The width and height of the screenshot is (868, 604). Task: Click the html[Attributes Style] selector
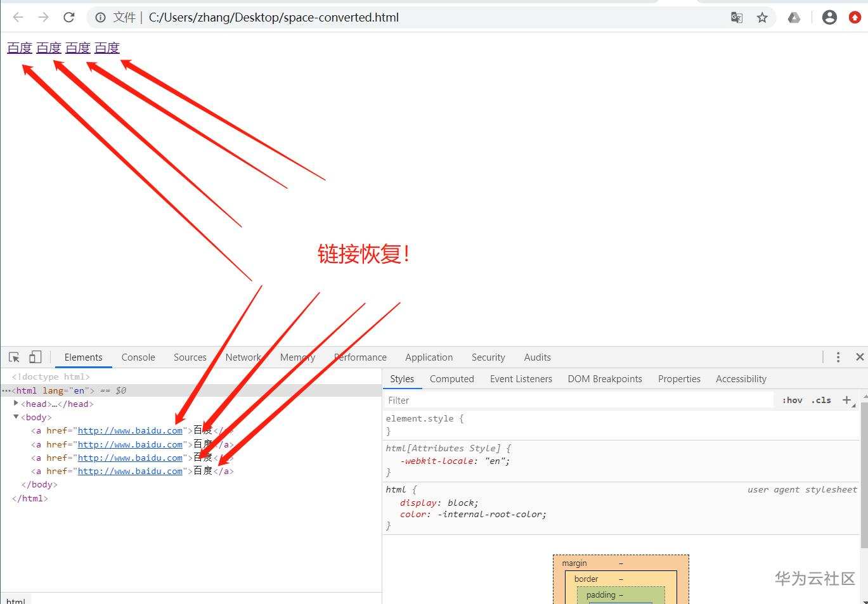(443, 448)
